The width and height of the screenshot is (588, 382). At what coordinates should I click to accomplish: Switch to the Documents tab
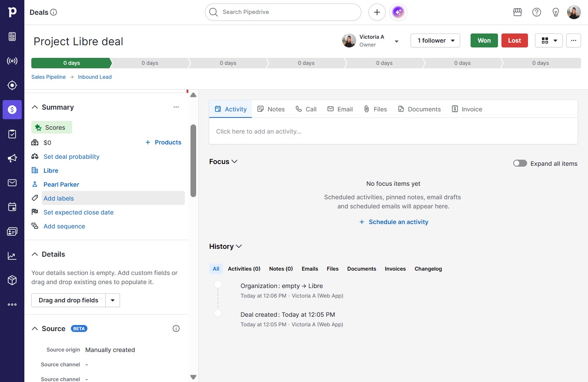[x=419, y=109]
